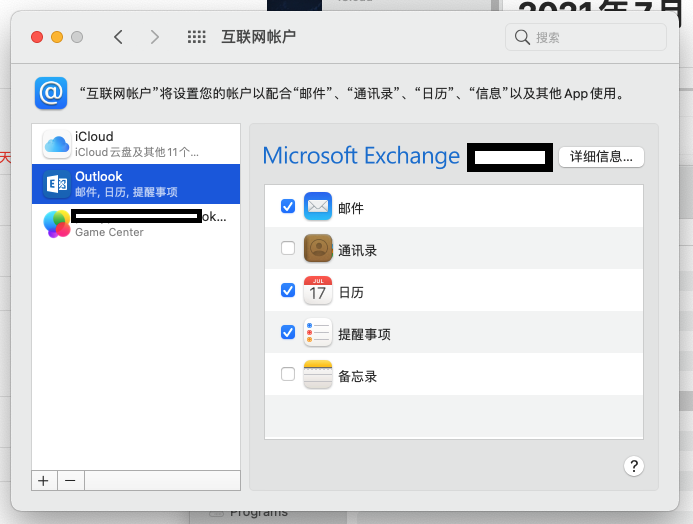The image size is (693, 524).
Task: Focus the 搜索 search field
Action: (x=586, y=37)
